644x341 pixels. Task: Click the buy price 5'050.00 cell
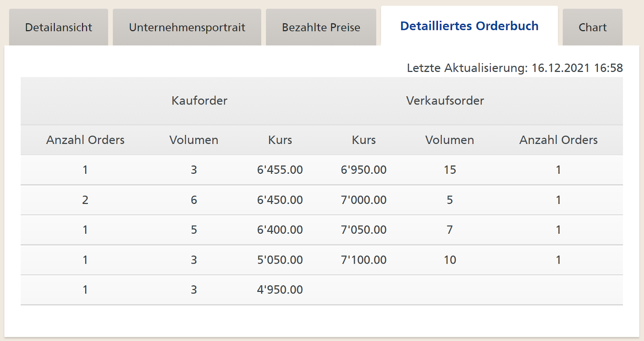click(280, 260)
